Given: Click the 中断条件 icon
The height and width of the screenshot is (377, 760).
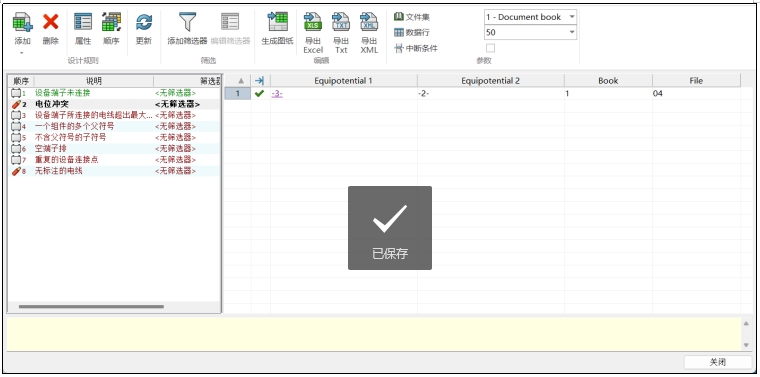Looking at the screenshot, I should click(x=398, y=48).
